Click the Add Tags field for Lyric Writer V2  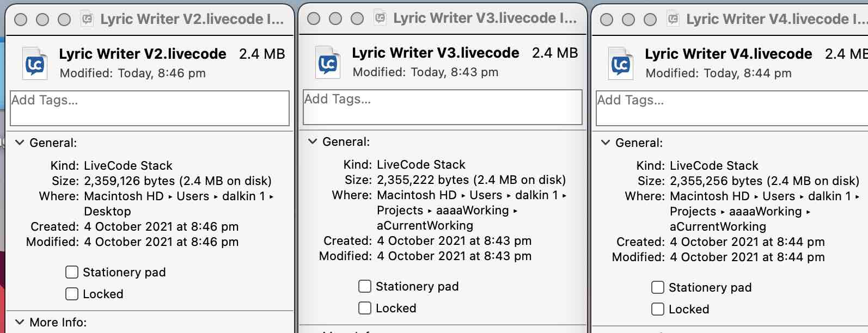[x=150, y=108]
